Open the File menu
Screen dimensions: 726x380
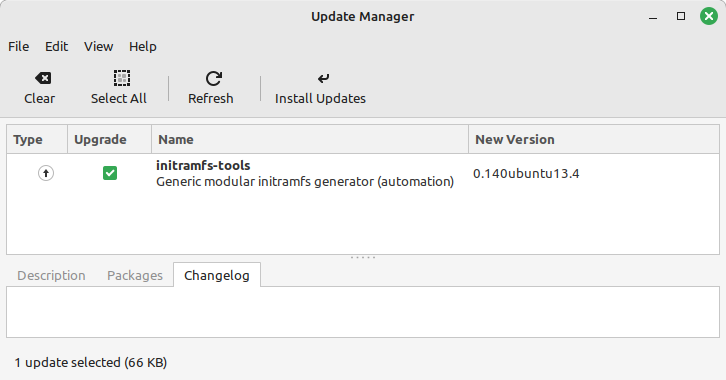(x=19, y=46)
